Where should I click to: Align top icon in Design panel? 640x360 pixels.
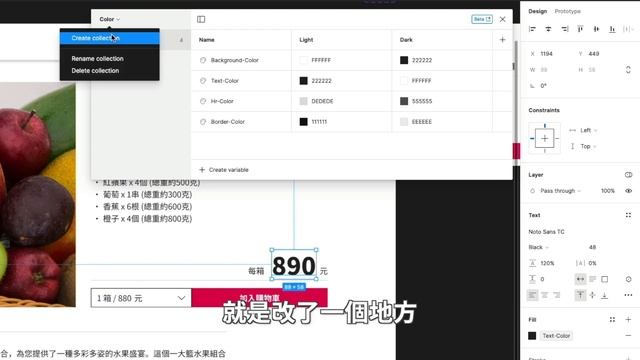point(580,29)
